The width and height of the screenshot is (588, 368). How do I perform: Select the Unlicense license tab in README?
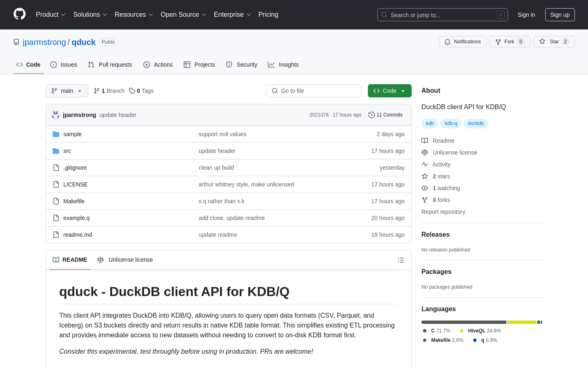pos(125,260)
